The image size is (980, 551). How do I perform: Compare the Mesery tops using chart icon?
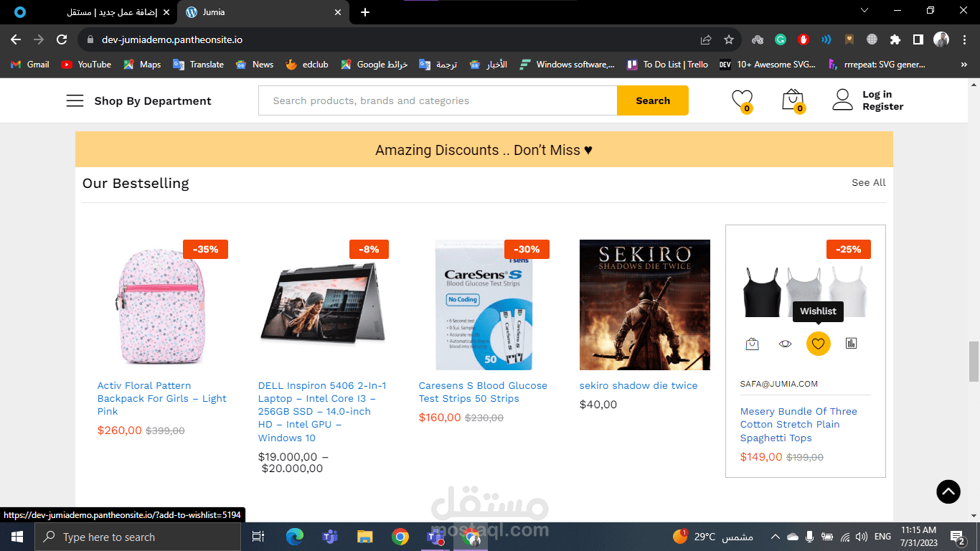851,344
